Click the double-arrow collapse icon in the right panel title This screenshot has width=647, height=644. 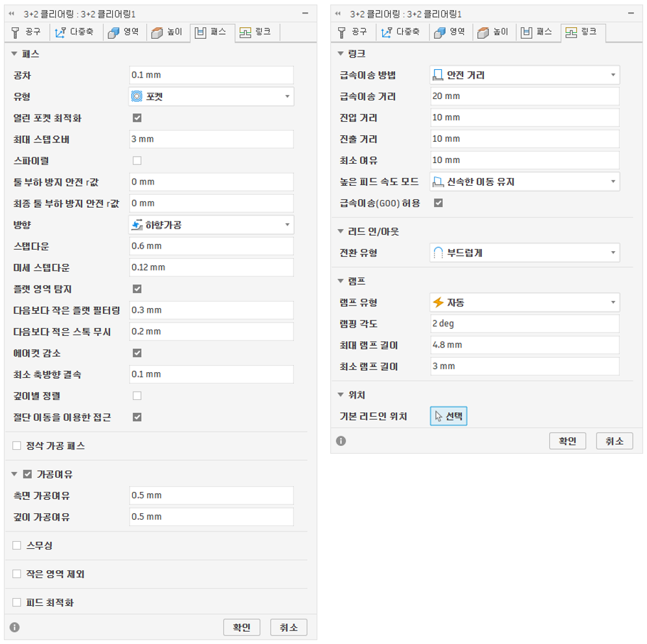click(337, 14)
